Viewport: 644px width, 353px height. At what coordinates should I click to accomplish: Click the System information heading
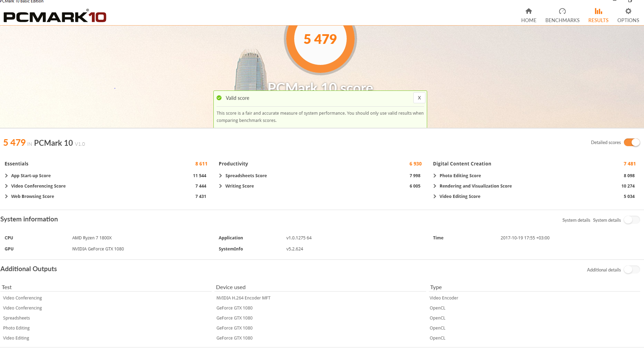(x=29, y=219)
